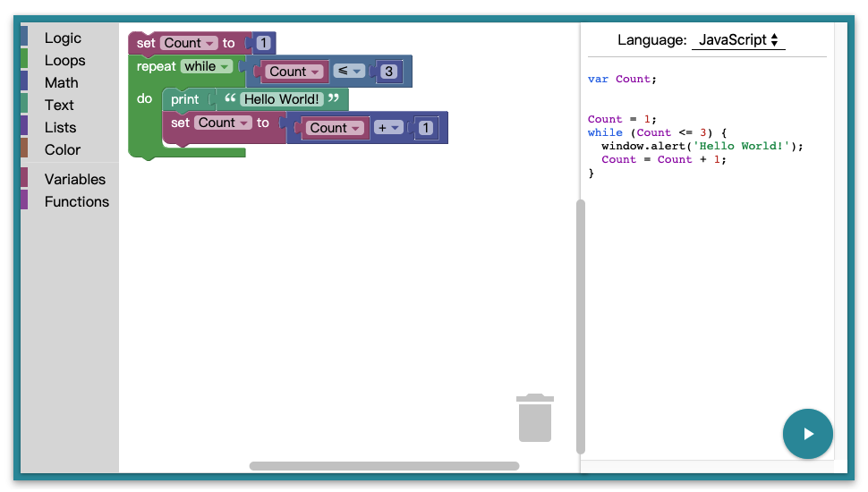Click the 'Count = Count + 1;' code line
Viewport: 868px width, 492px height.
(664, 159)
